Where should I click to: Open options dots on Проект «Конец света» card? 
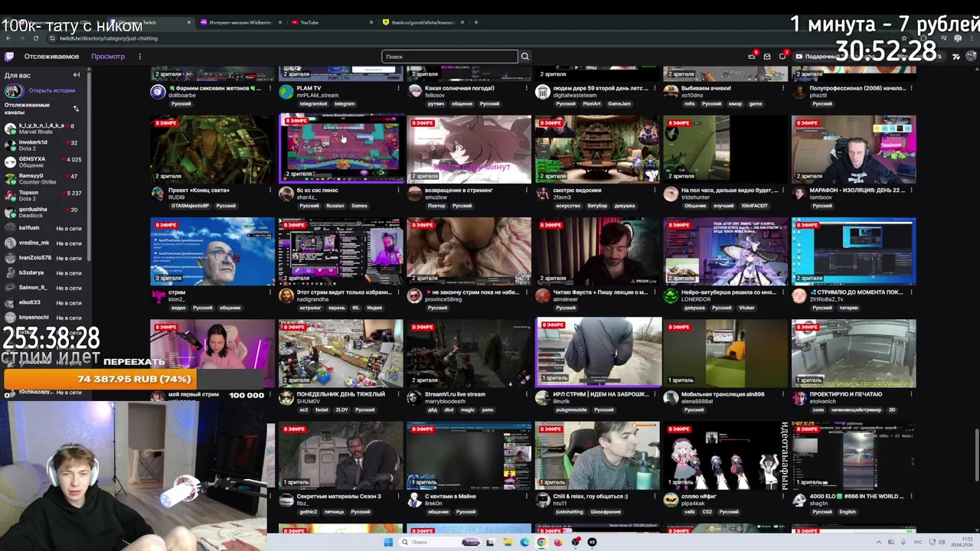(x=269, y=190)
